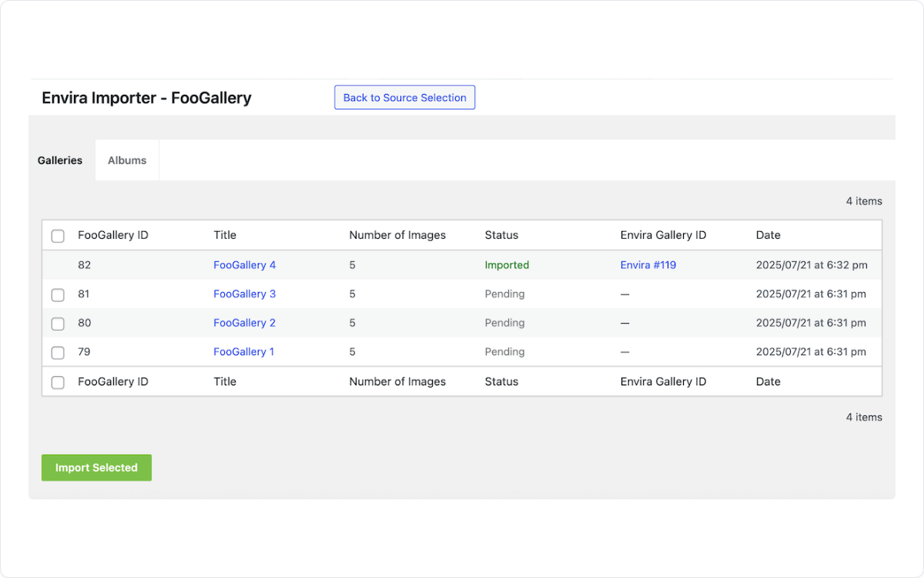Click the 4 items count below table
The image size is (924, 578).
864,417
